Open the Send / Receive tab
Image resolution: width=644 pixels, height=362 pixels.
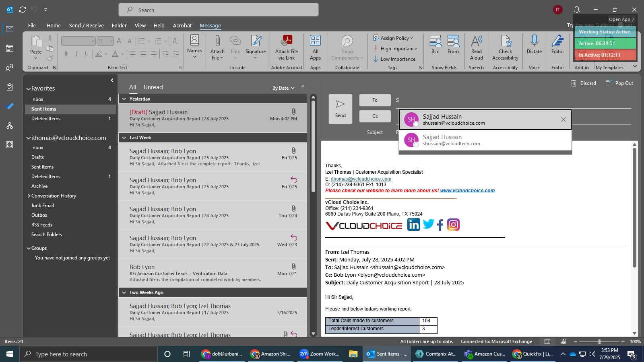coord(87,25)
